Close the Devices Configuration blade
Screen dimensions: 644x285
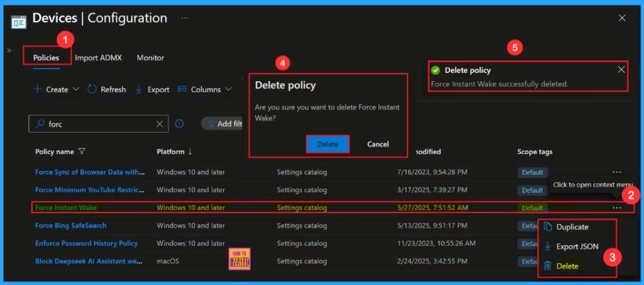[622, 18]
